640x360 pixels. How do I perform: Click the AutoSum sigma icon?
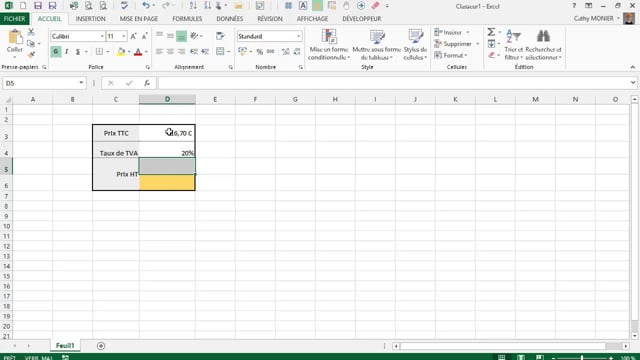[x=491, y=32]
